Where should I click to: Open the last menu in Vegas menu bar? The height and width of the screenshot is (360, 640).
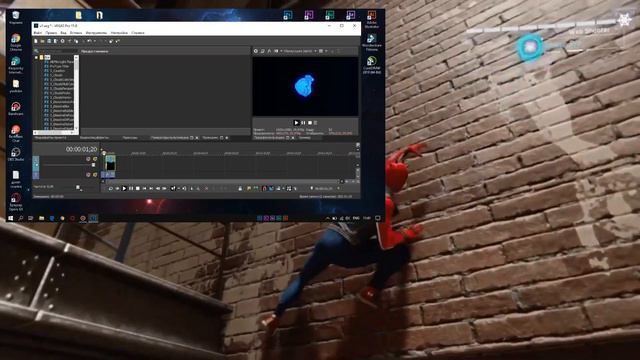138,33
